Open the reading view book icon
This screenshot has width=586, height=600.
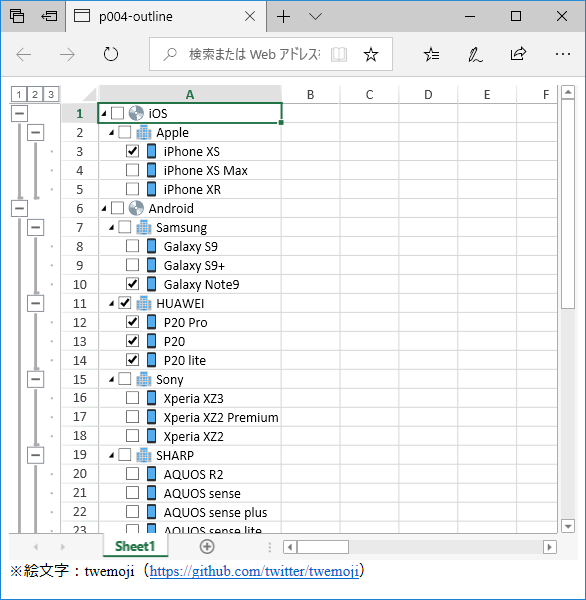[x=339, y=55]
